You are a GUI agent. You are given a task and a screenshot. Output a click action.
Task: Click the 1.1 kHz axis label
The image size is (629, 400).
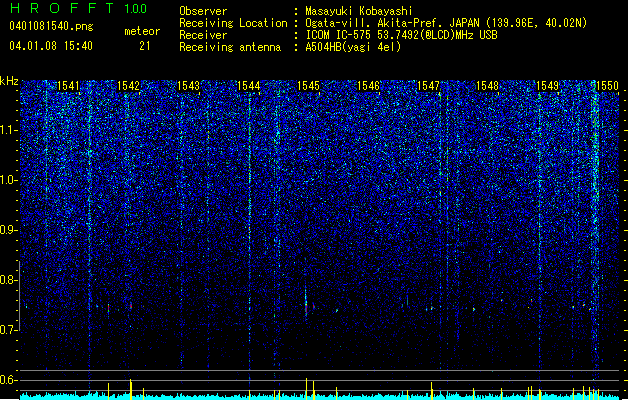click(9, 130)
